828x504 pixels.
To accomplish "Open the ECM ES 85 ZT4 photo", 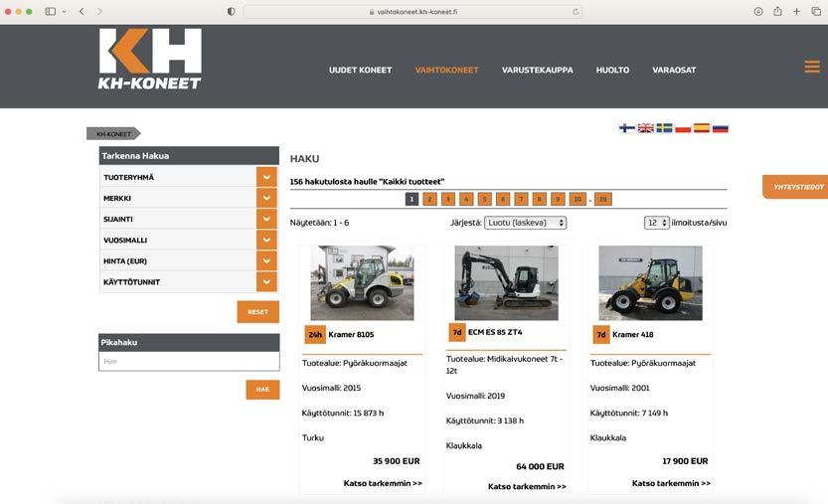I will (506, 282).
